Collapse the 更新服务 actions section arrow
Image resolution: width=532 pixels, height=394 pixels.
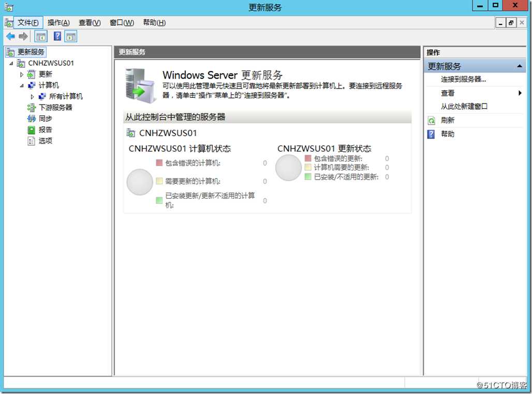tap(520, 66)
